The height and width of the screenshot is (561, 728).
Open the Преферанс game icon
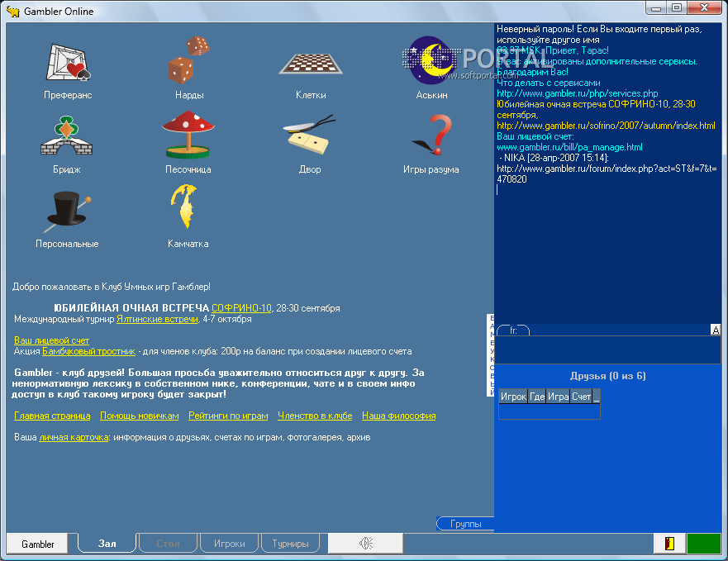tap(68, 62)
